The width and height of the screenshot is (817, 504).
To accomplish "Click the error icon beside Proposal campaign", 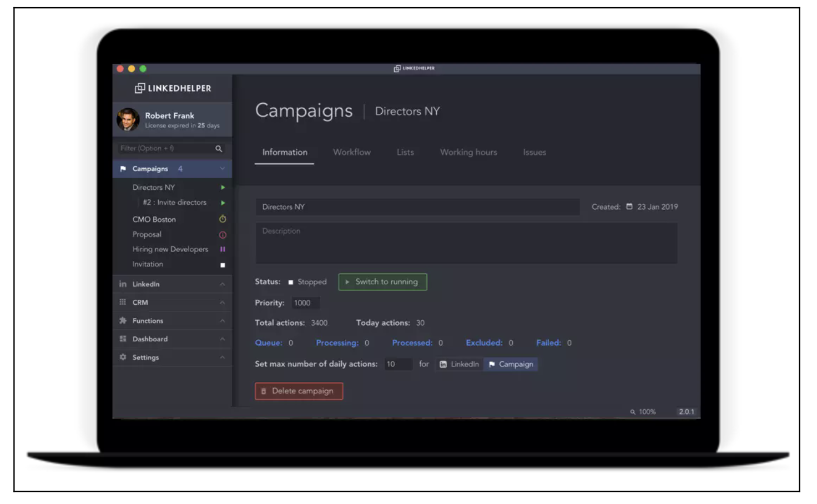I will coord(222,234).
